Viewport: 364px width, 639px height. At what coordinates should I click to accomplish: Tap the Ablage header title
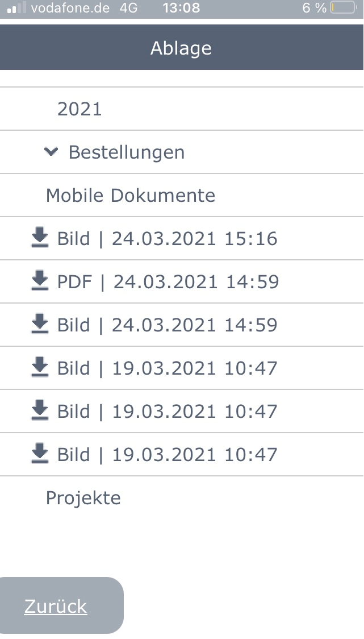(181, 48)
